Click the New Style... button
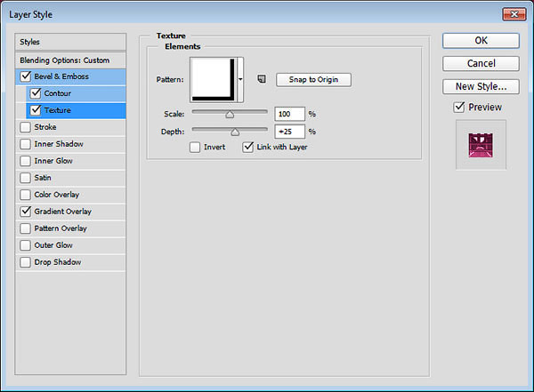 [x=481, y=86]
